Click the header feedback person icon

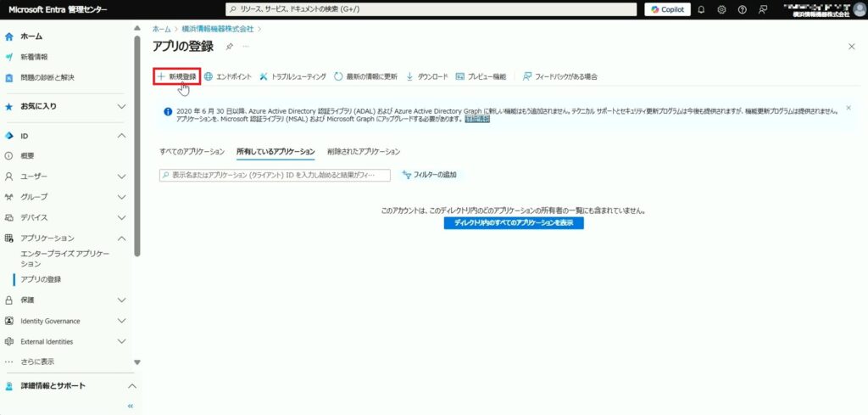pyautogui.click(x=763, y=9)
